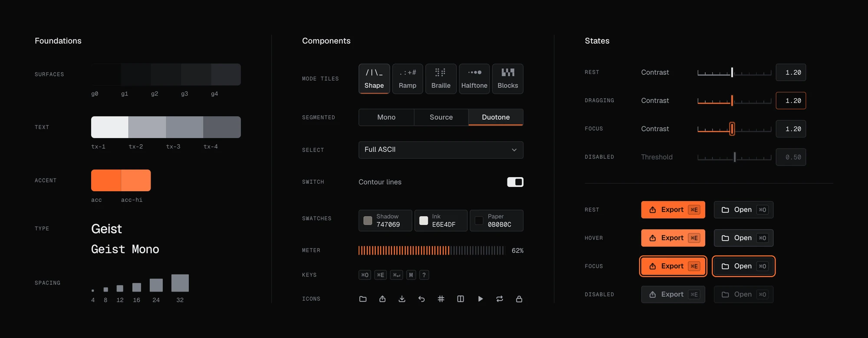Click the tx-4 darkest text color swatch

222,127
